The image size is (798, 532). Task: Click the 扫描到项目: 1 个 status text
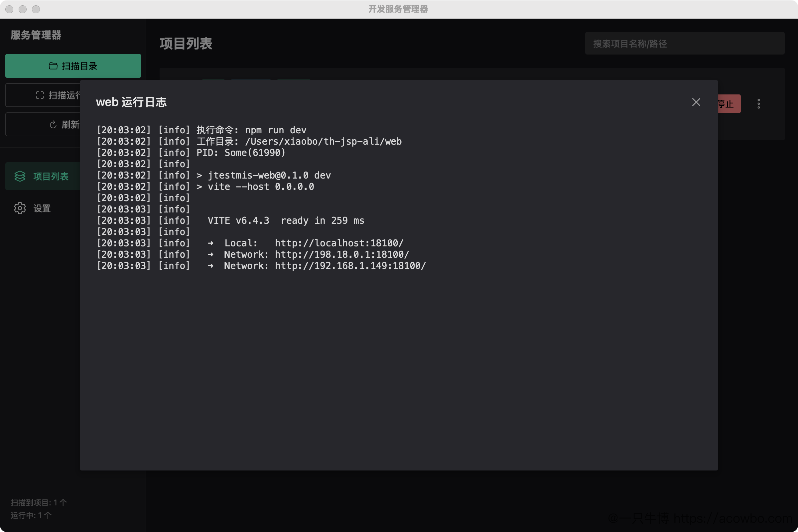(39, 502)
